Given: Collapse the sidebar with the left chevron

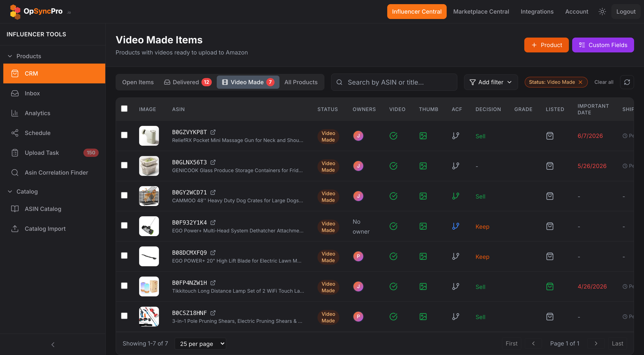Looking at the screenshot, I should point(53,344).
